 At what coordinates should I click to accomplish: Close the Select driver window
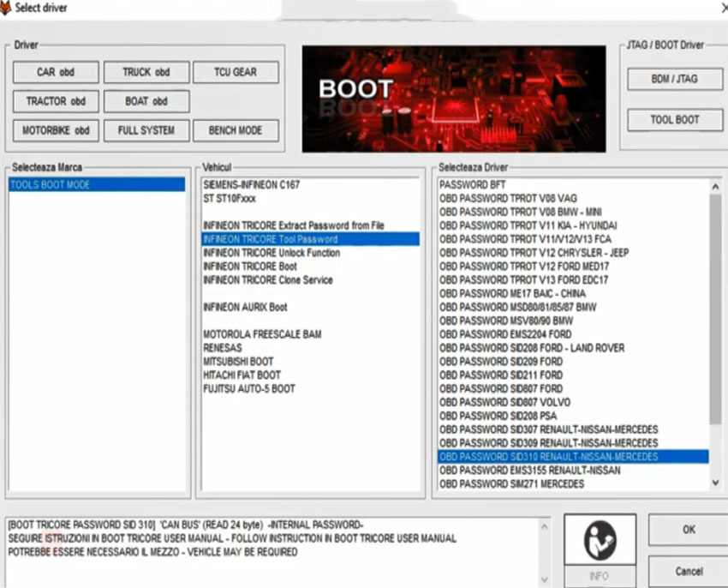pos(718,8)
